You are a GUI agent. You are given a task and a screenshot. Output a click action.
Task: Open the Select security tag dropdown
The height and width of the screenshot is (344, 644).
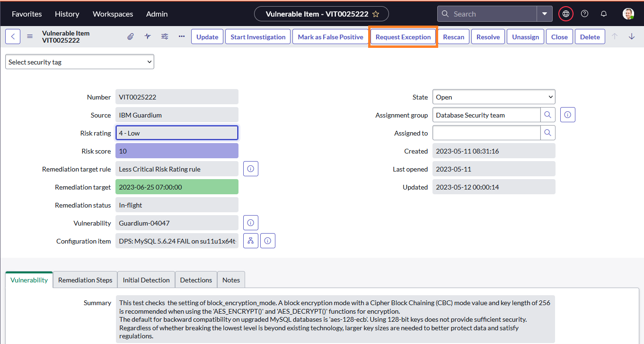click(79, 62)
